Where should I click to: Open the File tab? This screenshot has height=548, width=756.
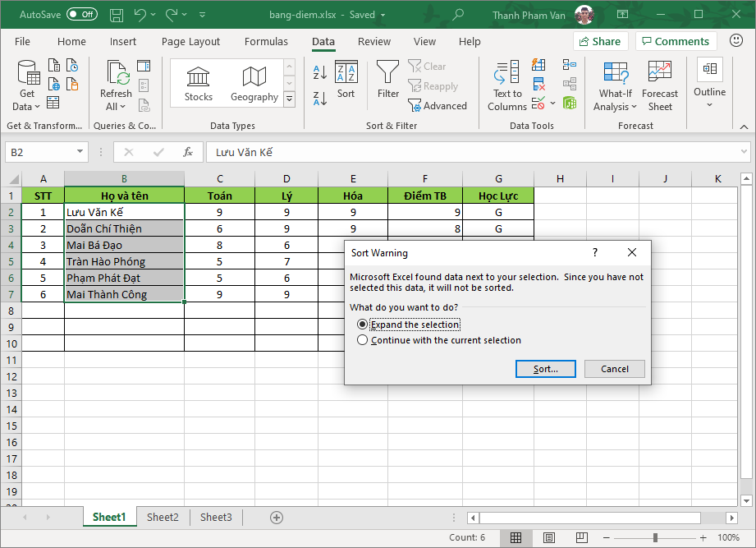click(22, 41)
